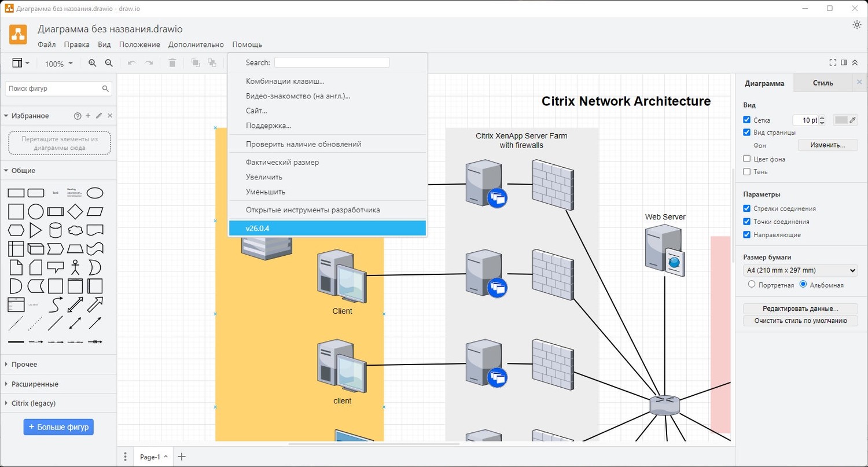868x467 pixels.
Task: Enable the Тень shadow checkbox
Action: tap(746, 172)
